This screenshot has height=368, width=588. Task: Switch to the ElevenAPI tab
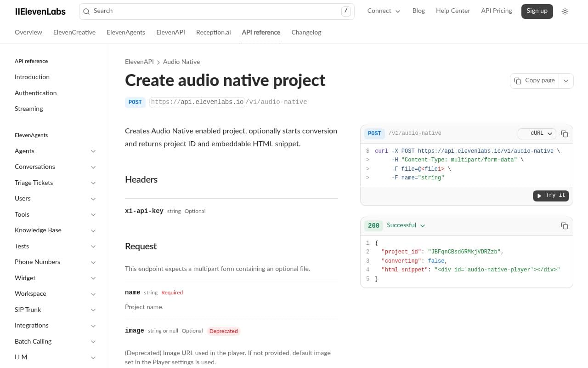point(170,33)
